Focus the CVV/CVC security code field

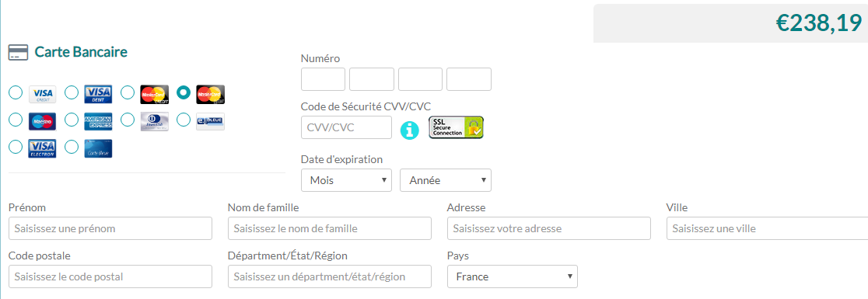point(347,127)
